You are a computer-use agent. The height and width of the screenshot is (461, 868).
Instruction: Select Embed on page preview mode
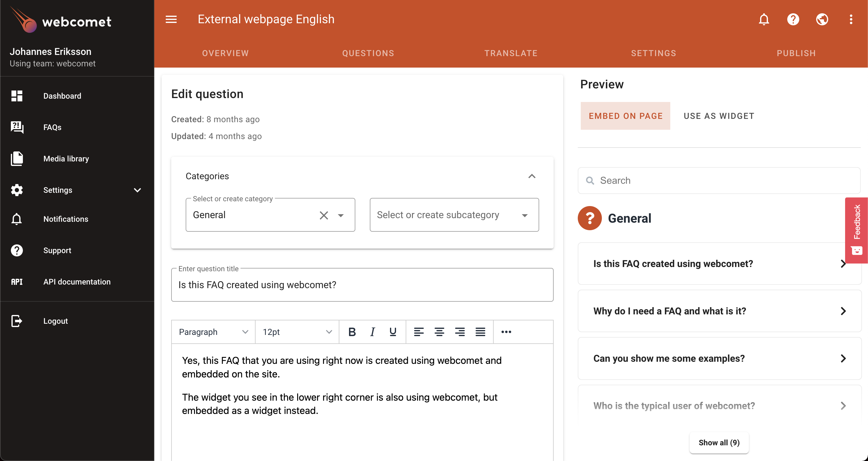click(x=625, y=116)
